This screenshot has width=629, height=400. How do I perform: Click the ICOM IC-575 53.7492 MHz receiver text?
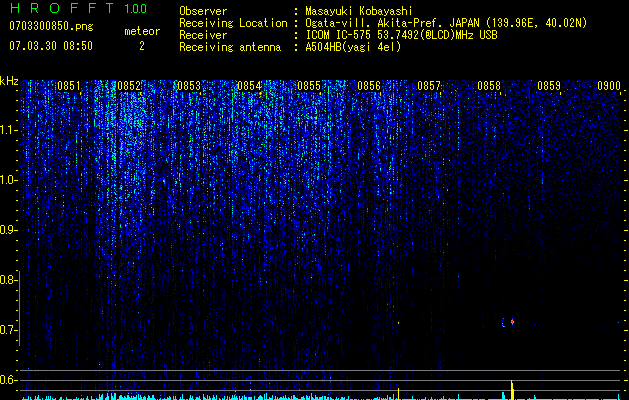tap(401, 35)
